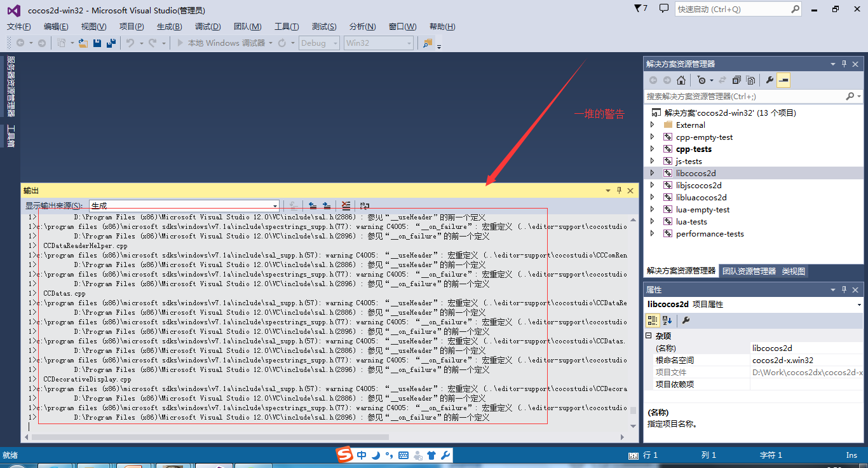
Task: Expand the lua-tests project node
Action: click(x=652, y=222)
